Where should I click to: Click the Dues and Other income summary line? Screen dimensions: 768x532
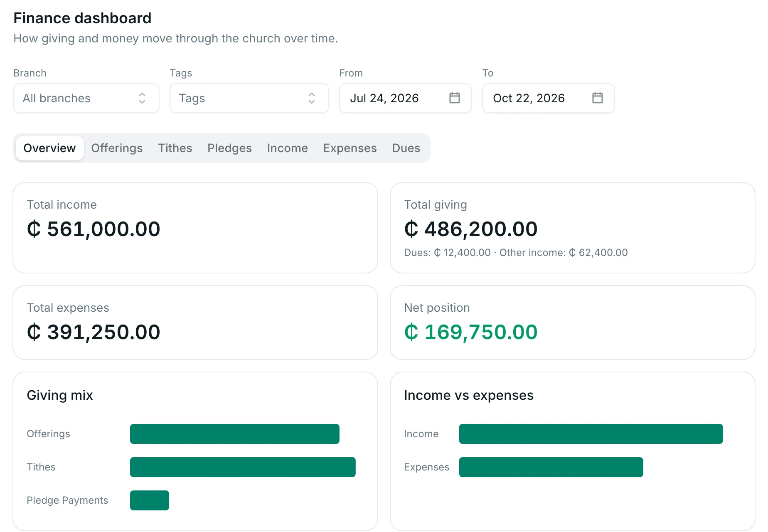[516, 253]
